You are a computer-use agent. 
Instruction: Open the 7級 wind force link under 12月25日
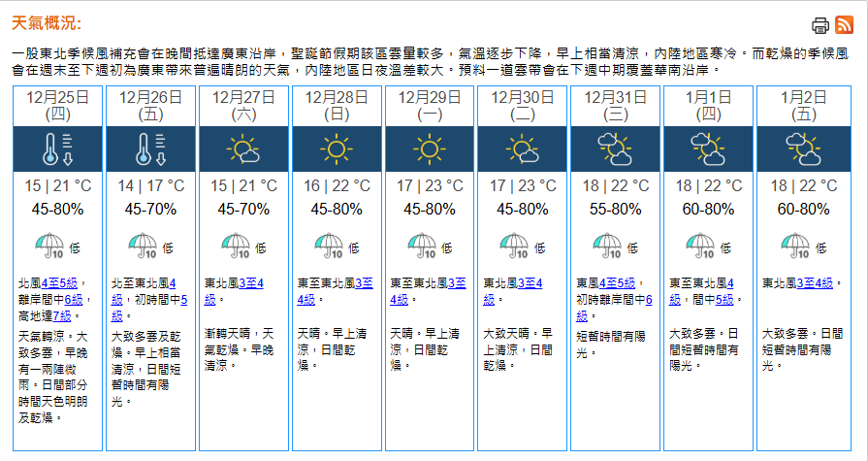coord(61,315)
